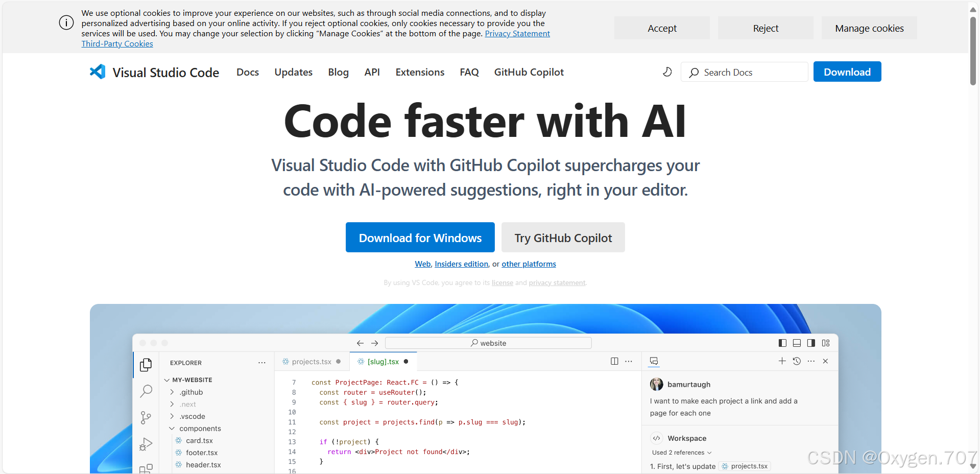Image resolution: width=980 pixels, height=474 pixels.
Task: Open the Source Control icon in activity bar
Action: click(146, 418)
